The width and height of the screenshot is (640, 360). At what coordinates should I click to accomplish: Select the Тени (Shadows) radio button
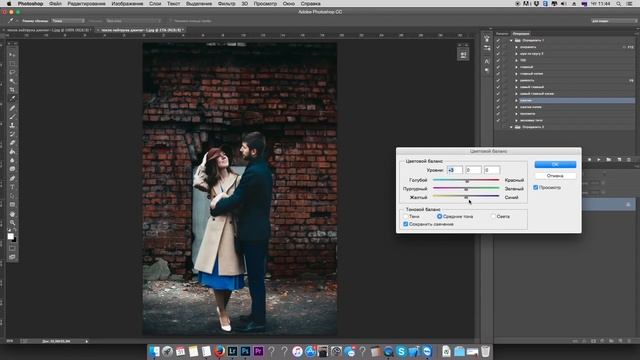coord(406,216)
